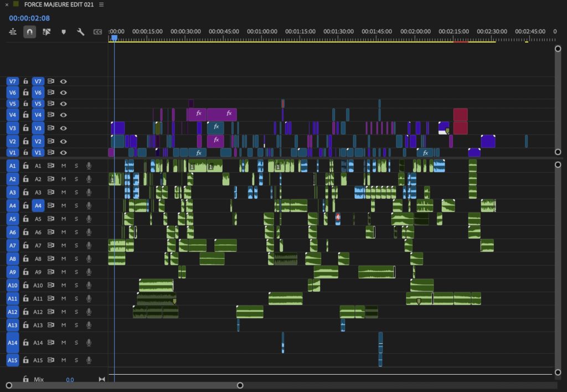567x392 pixels.
Task: Close the FORCE MAJEURE EDIT 021 tab
Action: [x=7, y=4]
